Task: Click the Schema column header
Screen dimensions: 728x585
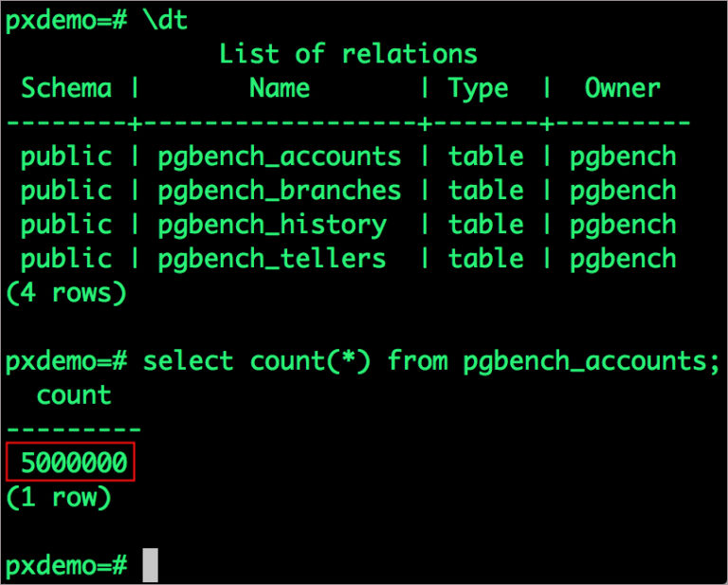Action: click(x=66, y=89)
